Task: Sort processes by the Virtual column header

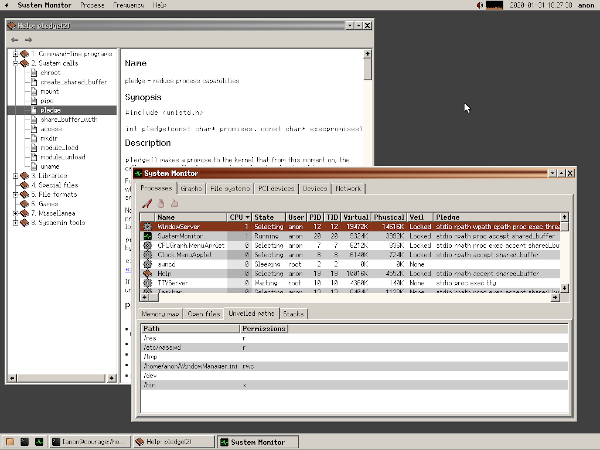Action: (355, 217)
